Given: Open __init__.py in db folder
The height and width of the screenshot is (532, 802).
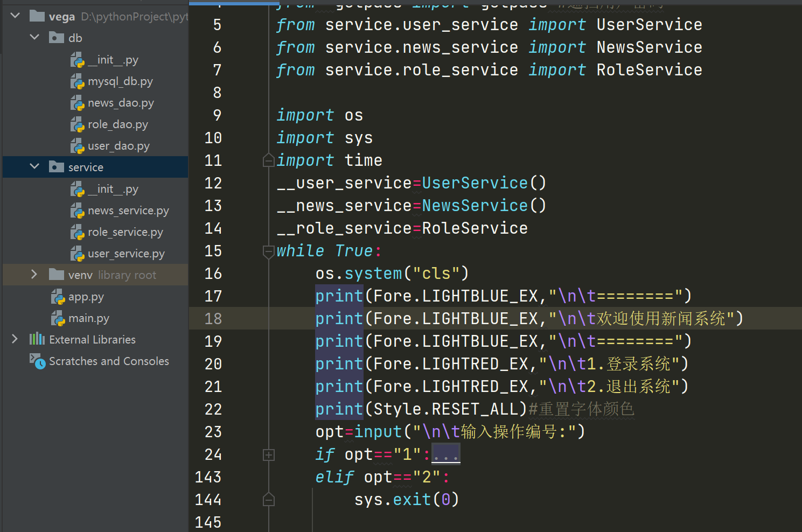Looking at the screenshot, I should (x=113, y=60).
